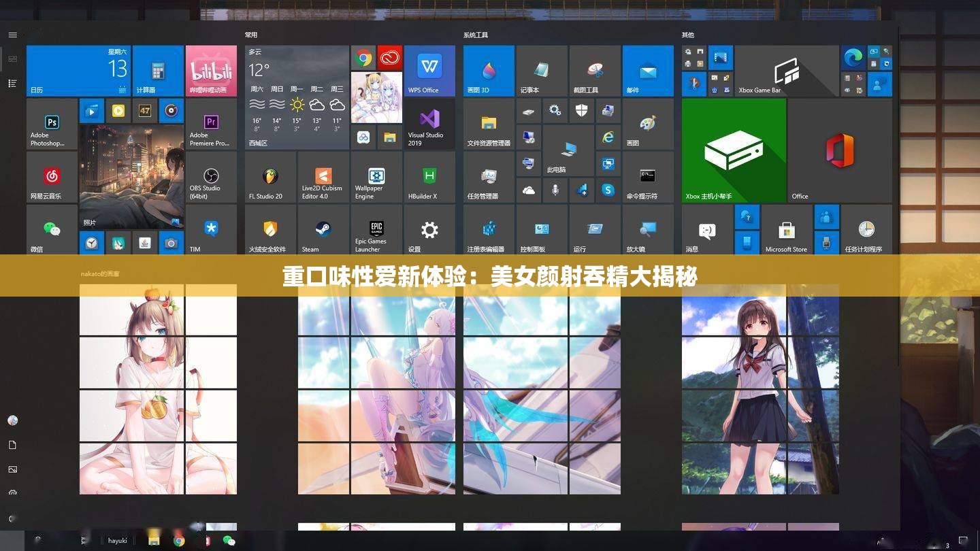This screenshot has height=551, width=980.
Task: Open 网易云音乐 (NetEase Cloud Music)
Action: coord(52,178)
